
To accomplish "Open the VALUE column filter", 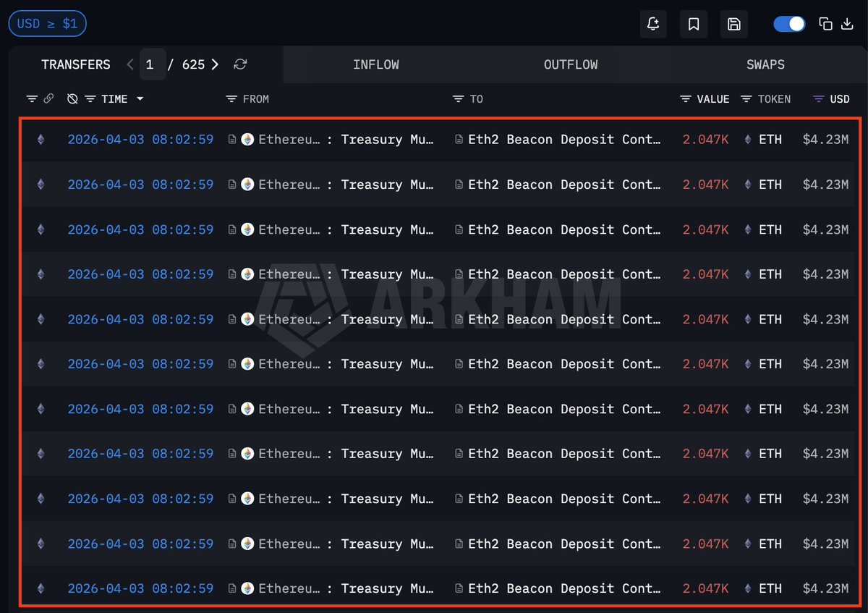I will pyautogui.click(x=686, y=98).
